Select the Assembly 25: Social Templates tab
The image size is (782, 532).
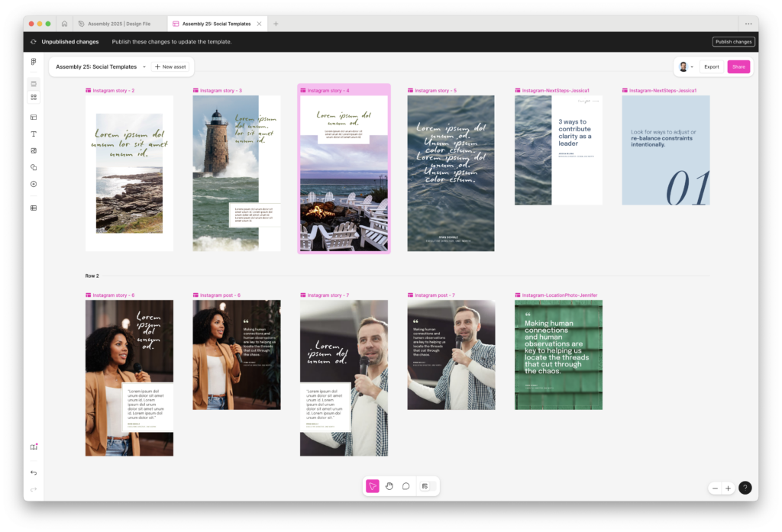pyautogui.click(x=215, y=23)
